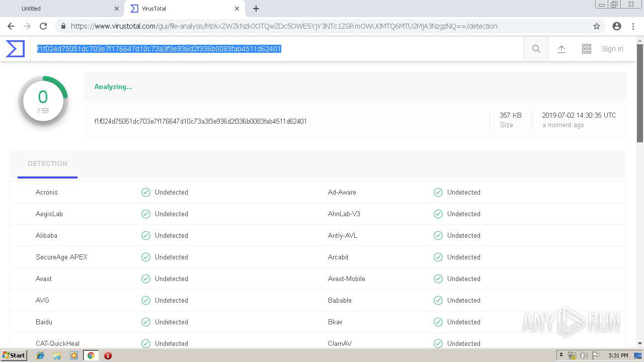
Task: Click AegisLab undetected check icon
Action: click(146, 214)
